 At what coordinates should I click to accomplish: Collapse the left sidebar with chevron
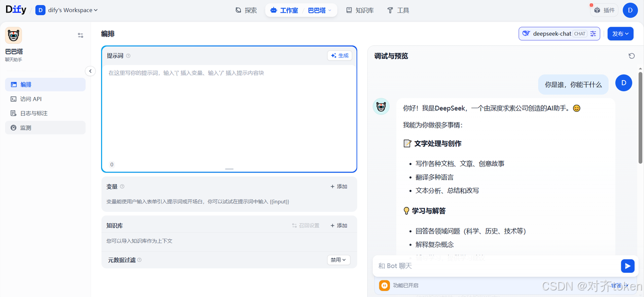pyautogui.click(x=90, y=71)
